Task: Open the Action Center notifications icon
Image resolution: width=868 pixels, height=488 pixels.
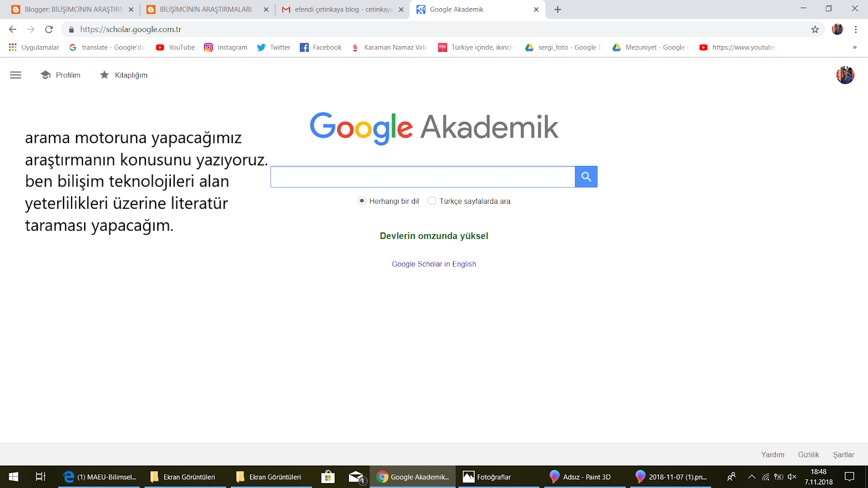Action: point(850,477)
